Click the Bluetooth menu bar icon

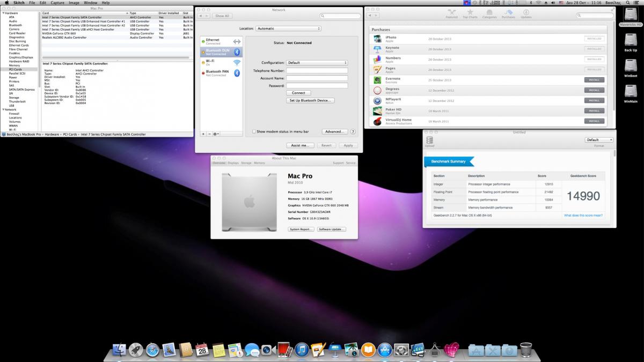point(530,3)
